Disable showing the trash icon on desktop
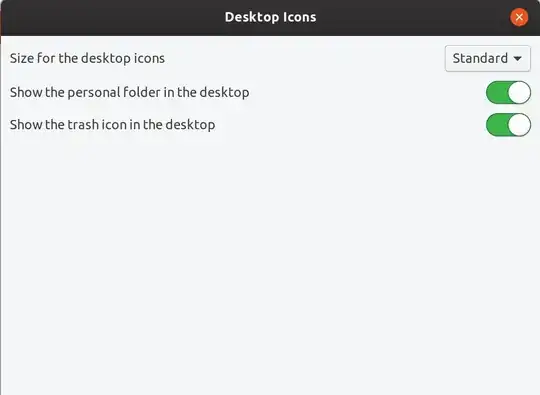Screen dimensions: 540x395 [x=508, y=125]
